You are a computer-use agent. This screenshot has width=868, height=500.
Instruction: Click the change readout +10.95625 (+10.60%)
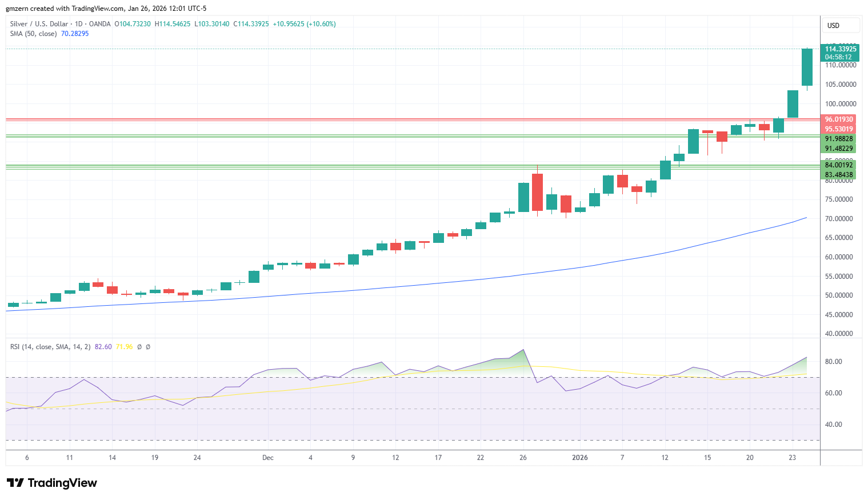coord(304,24)
